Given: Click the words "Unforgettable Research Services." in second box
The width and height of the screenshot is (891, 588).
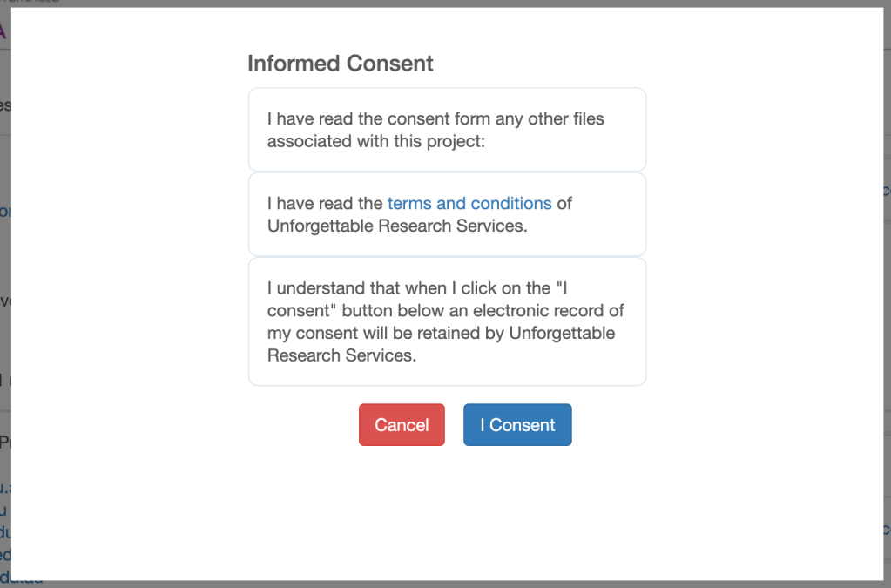Looking at the screenshot, I should [x=397, y=226].
